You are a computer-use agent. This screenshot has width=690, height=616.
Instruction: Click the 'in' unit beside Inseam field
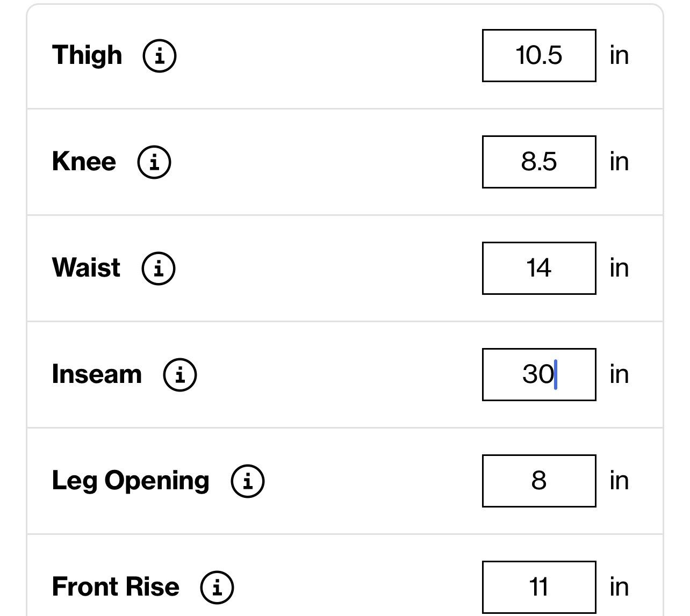click(619, 374)
